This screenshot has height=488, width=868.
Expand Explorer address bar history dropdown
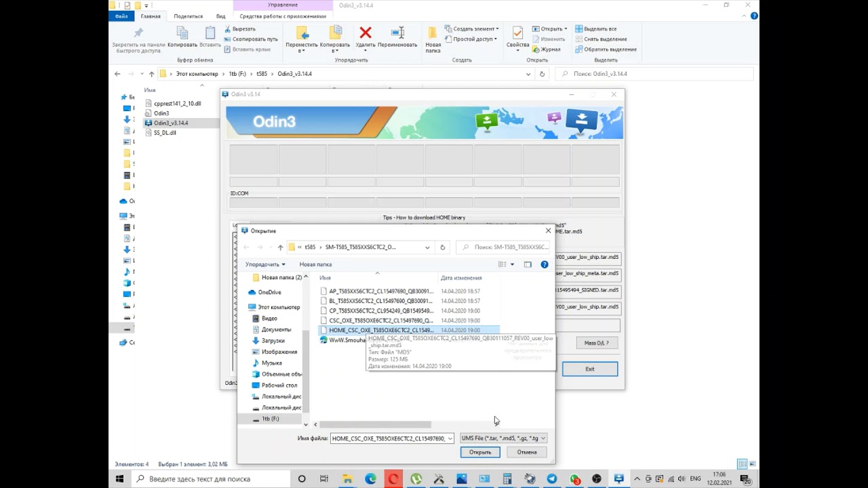(528, 74)
